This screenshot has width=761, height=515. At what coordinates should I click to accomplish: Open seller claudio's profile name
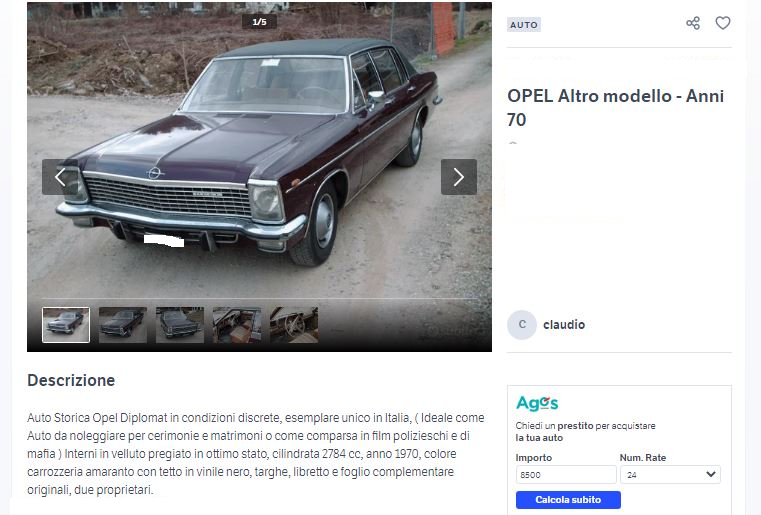click(x=564, y=325)
